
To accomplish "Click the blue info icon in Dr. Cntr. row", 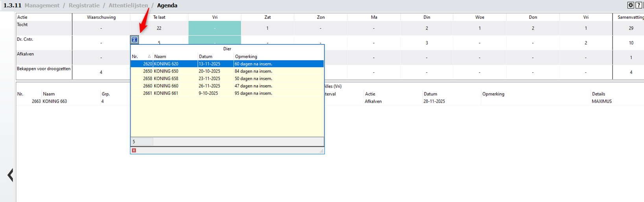I will pos(134,40).
